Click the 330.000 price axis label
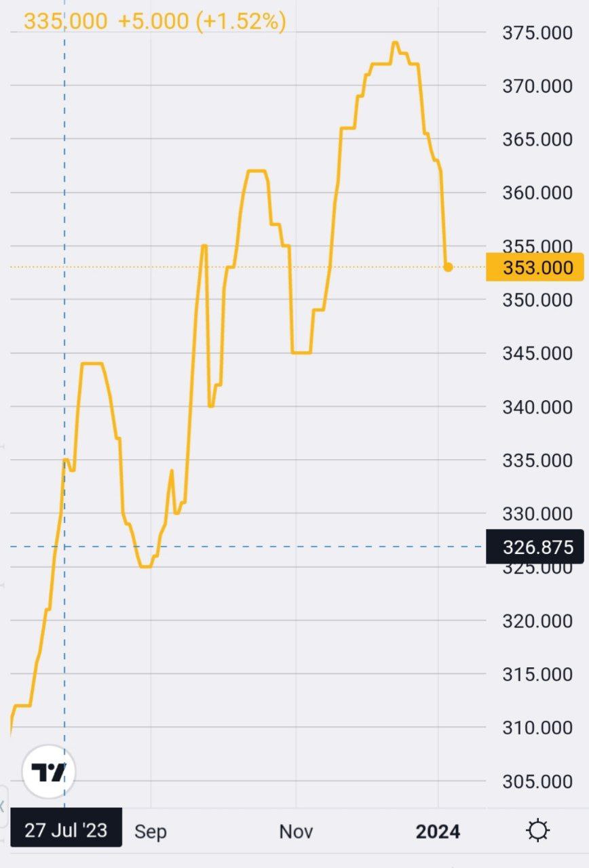This screenshot has width=589, height=868. [537, 514]
